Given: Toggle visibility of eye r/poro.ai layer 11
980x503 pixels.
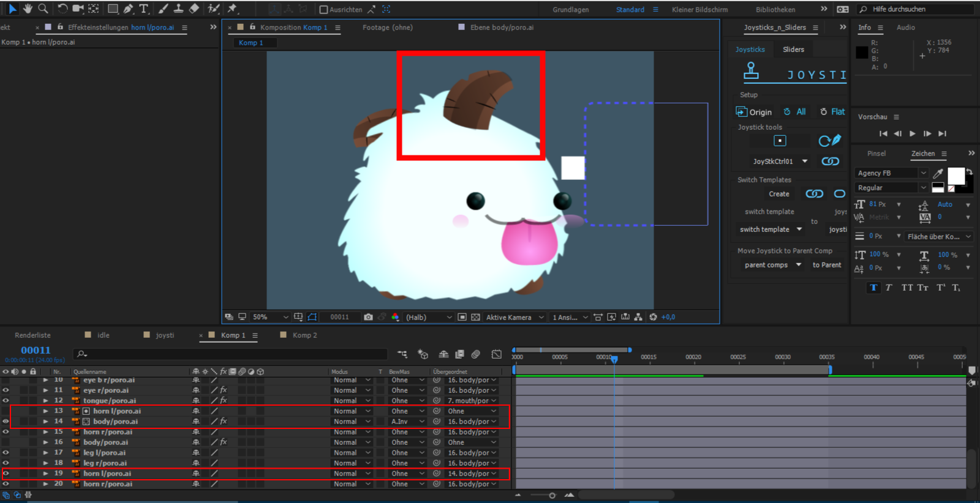Looking at the screenshot, I should (6, 390).
